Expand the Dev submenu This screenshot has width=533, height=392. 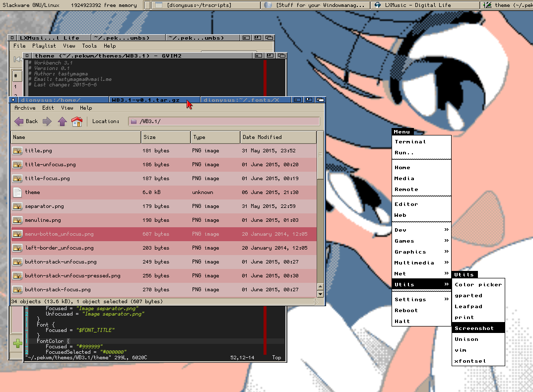(x=421, y=230)
